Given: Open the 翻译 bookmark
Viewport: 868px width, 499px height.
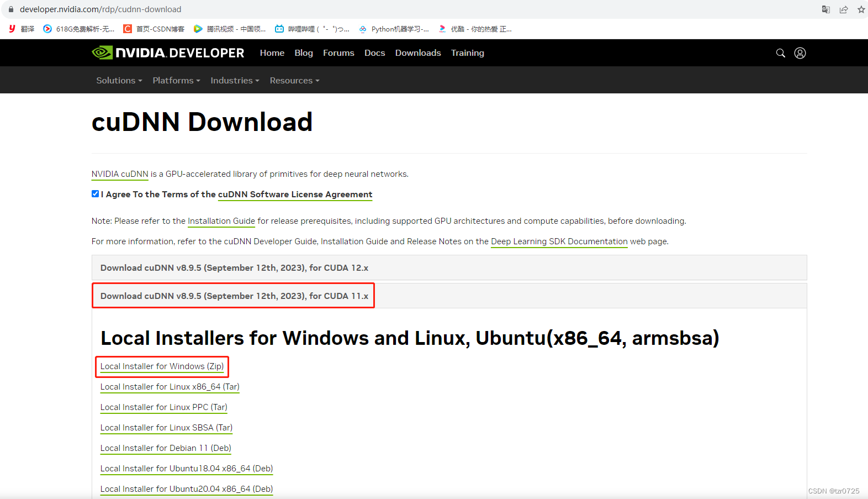Looking at the screenshot, I should pyautogui.click(x=22, y=29).
